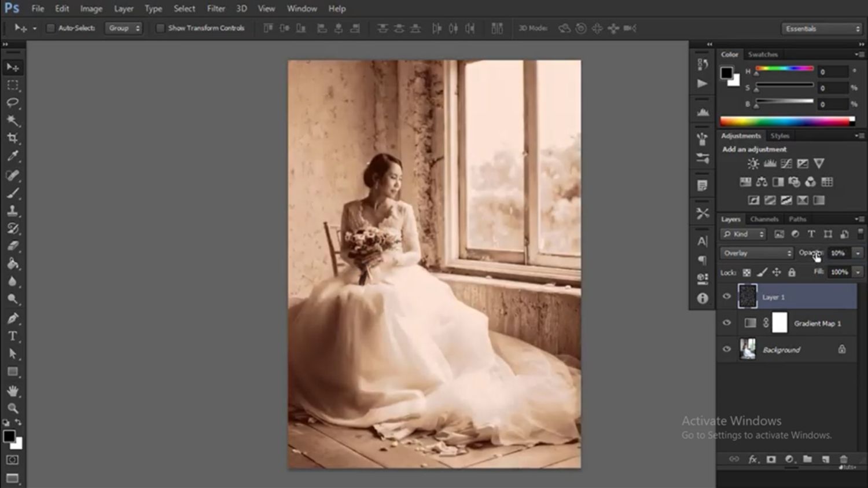The image size is (868, 488).
Task: Hide the Gradient Map 1 layer
Action: click(x=727, y=323)
